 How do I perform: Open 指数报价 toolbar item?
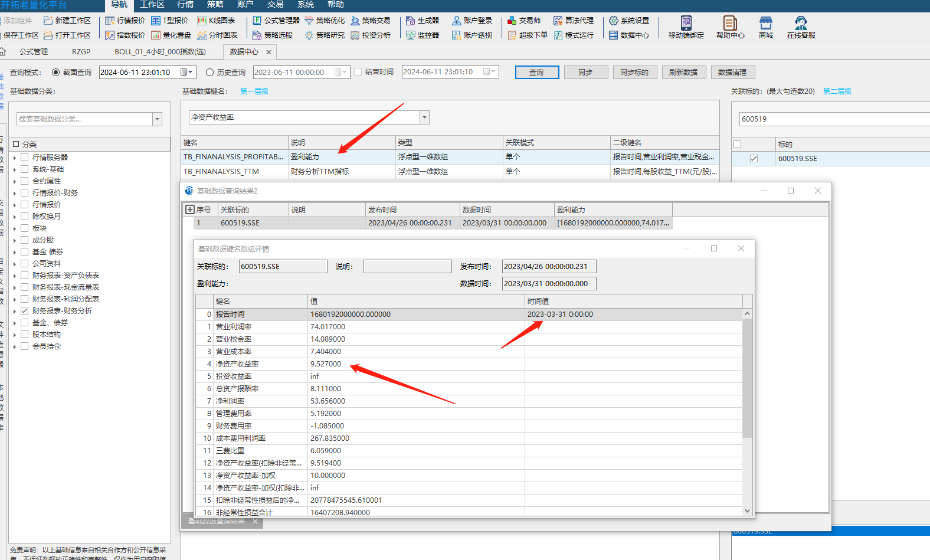pyautogui.click(x=125, y=35)
